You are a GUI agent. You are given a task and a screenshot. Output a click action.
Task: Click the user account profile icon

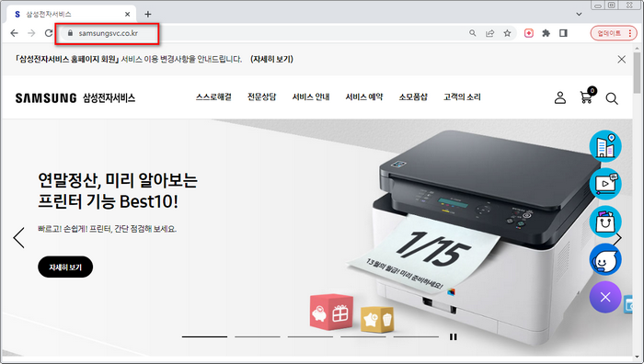pyautogui.click(x=560, y=97)
